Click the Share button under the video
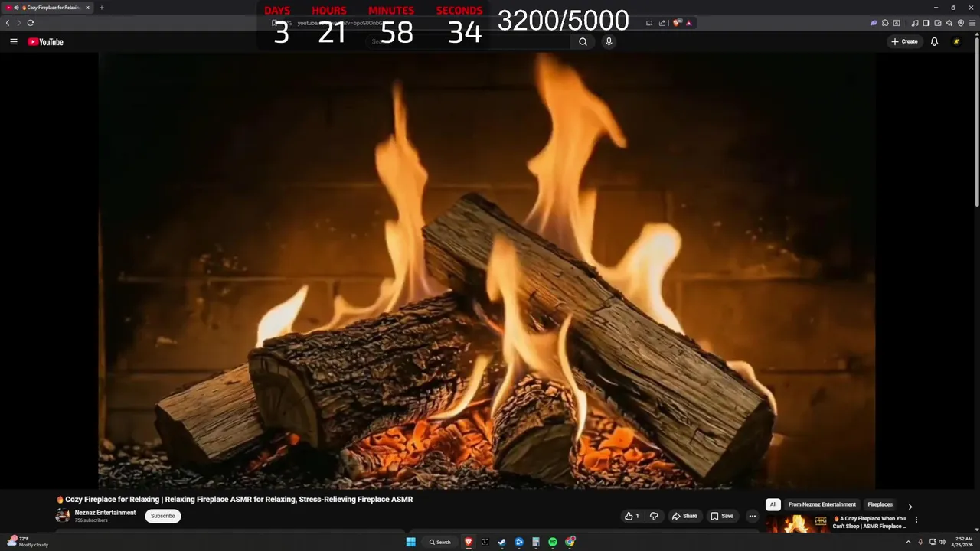 pos(684,516)
